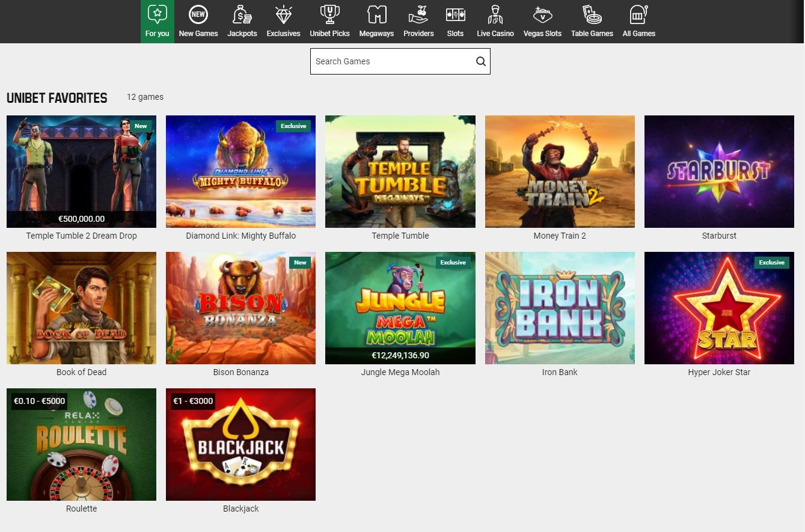Select the Jackpots tab label
Screen dimensions: 805x532
tap(242, 34)
